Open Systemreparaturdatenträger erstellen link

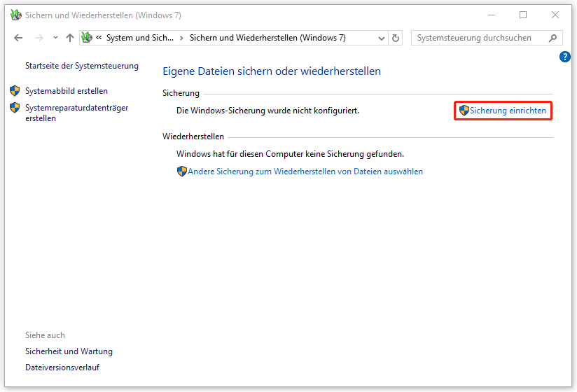[76, 113]
